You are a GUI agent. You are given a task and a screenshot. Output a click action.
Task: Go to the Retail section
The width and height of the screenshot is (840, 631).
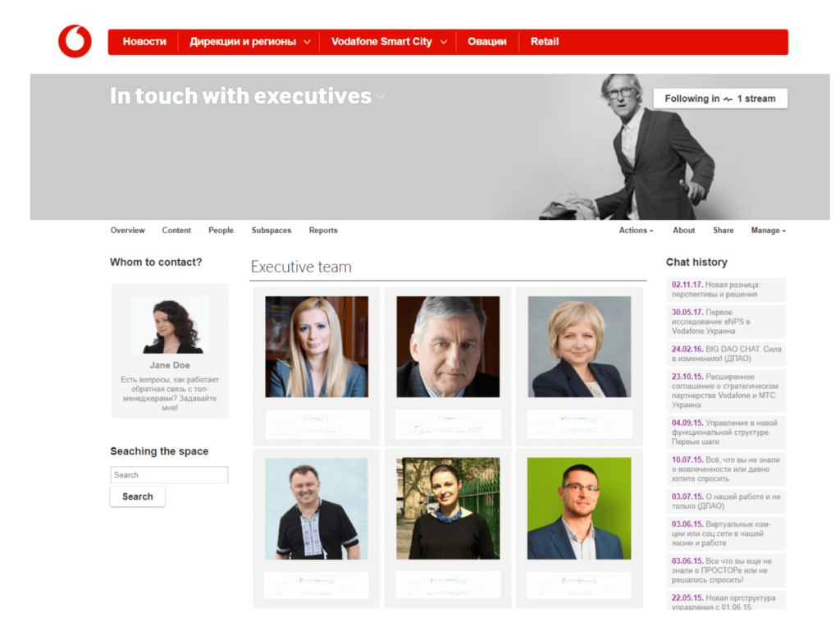(x=545, y=42)
